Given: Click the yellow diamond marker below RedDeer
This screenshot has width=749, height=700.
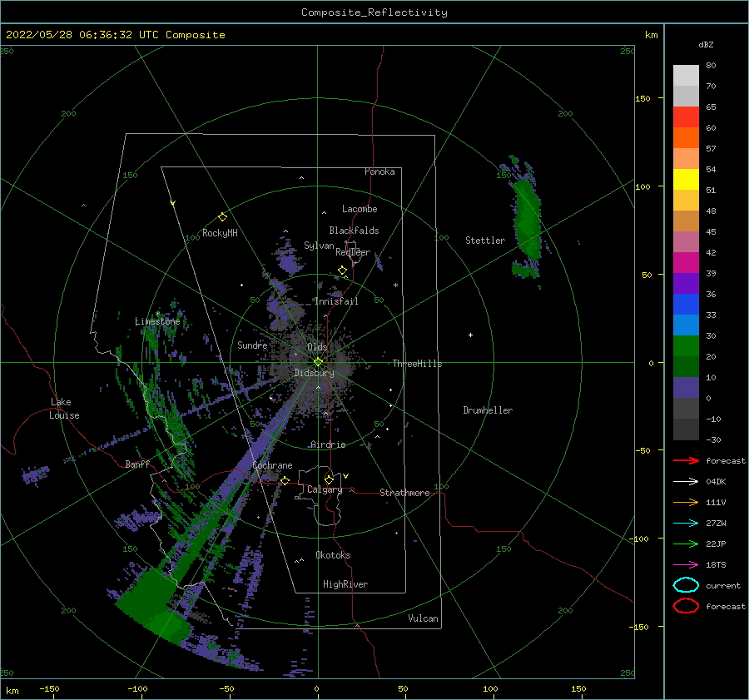Looking at the screenshot, I should coord(342,271).
